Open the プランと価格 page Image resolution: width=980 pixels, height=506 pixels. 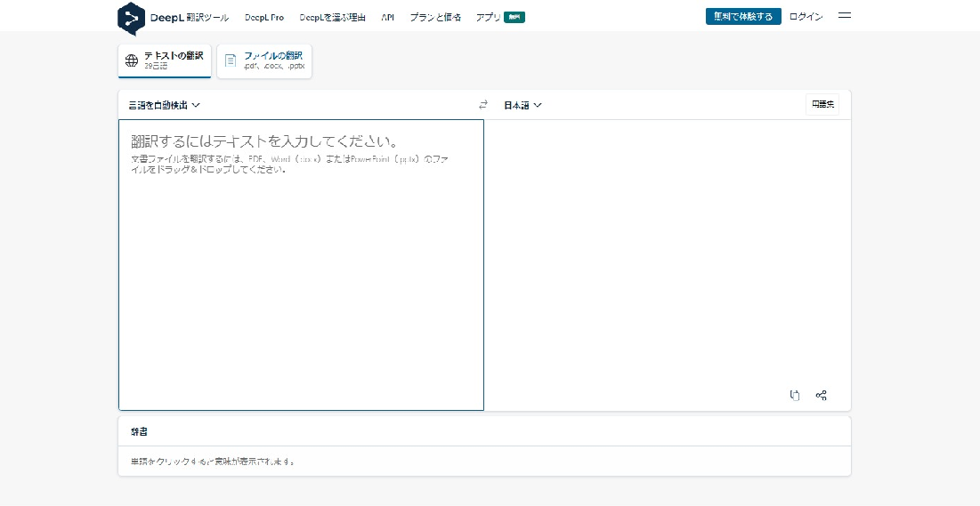coord(435,17)
